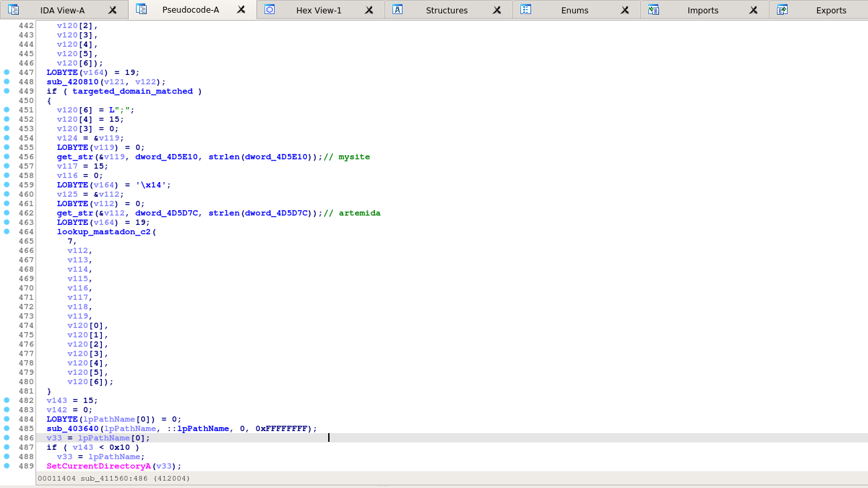This screenshot has width=868, height=488.
Task: Click v124 on line 454
Action: click(x=67, y=138)
